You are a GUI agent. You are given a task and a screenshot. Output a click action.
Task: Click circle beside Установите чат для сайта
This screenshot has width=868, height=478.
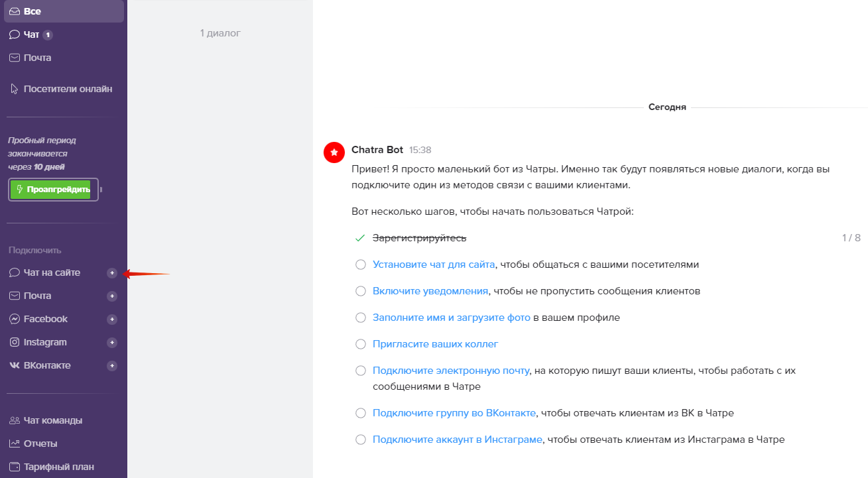[x=361, y=265]
